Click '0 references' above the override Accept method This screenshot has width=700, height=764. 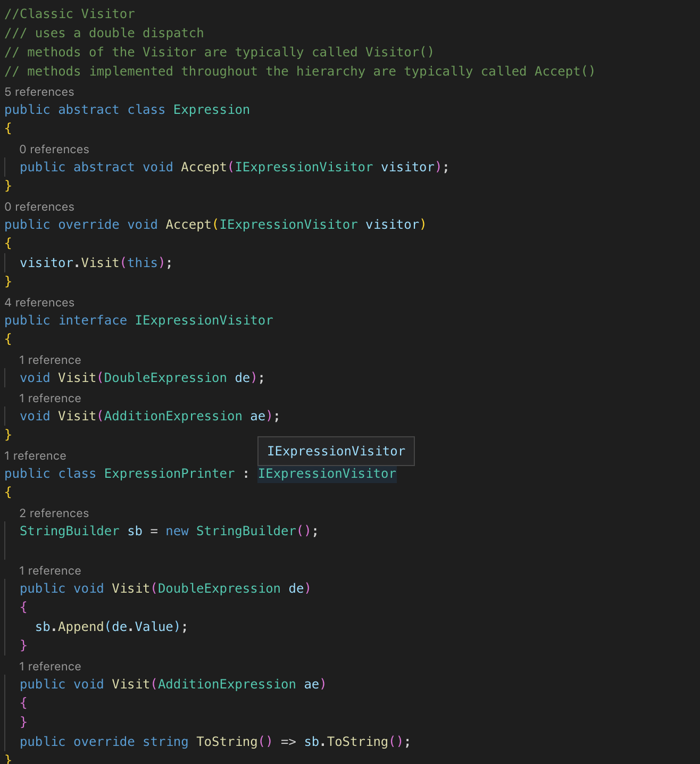(x=39, y=207)
